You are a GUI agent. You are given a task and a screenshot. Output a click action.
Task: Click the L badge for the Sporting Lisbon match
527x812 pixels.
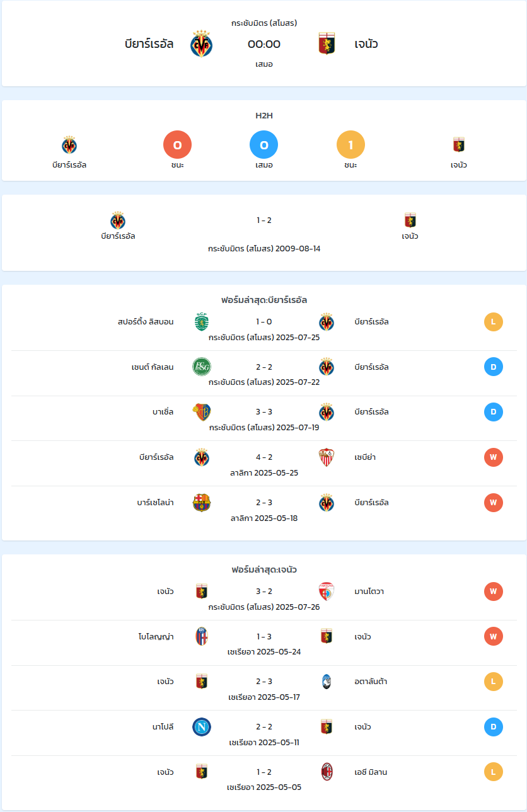[x=493, y=322]
